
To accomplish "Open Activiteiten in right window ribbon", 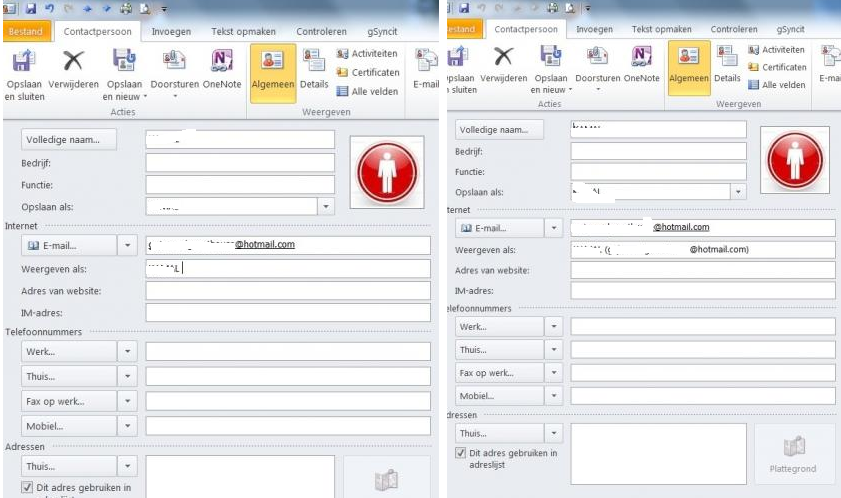I will pos(777,50).
